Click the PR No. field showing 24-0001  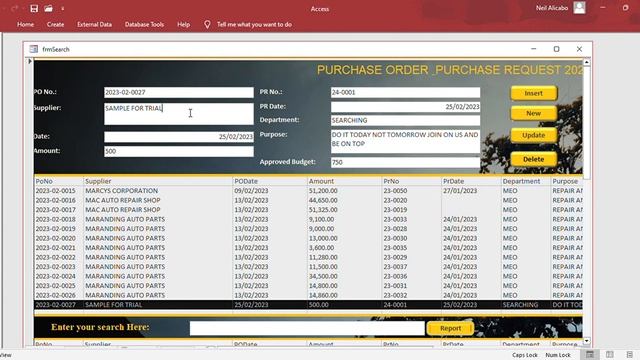405,92
